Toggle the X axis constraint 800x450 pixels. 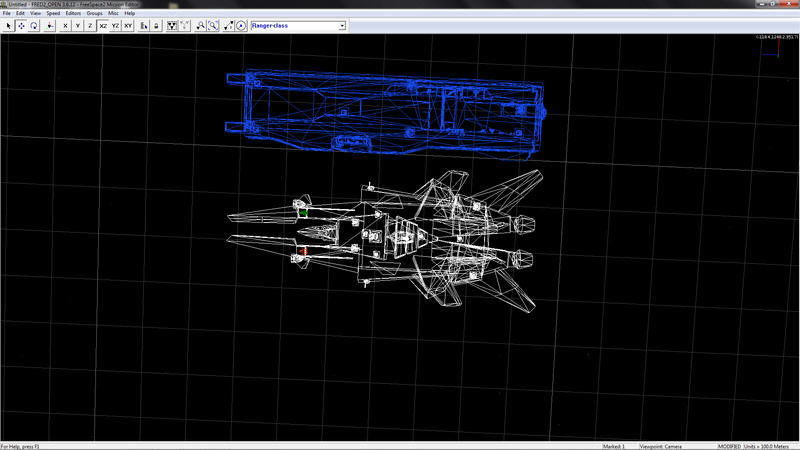coord(65,25)
